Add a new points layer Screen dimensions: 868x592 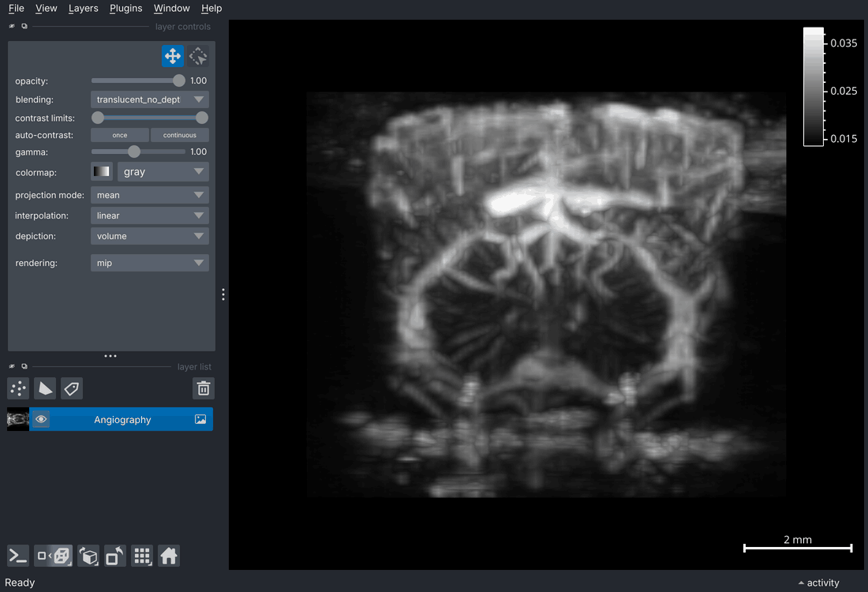(17, 388)
